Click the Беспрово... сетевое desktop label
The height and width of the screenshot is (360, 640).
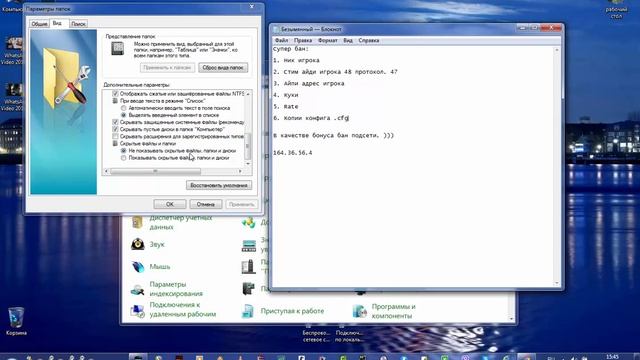point(316,336)
